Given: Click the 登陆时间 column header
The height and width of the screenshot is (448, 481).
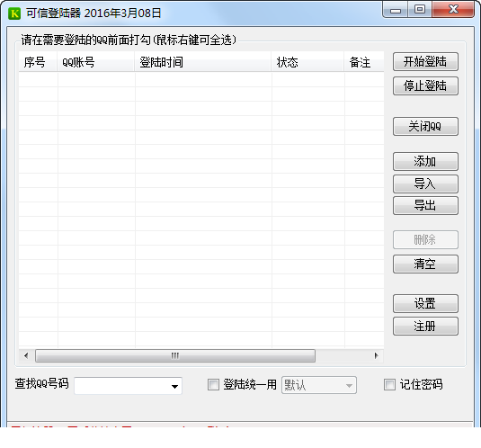Looking at the screenshot, I should click(x=203, y=62).
